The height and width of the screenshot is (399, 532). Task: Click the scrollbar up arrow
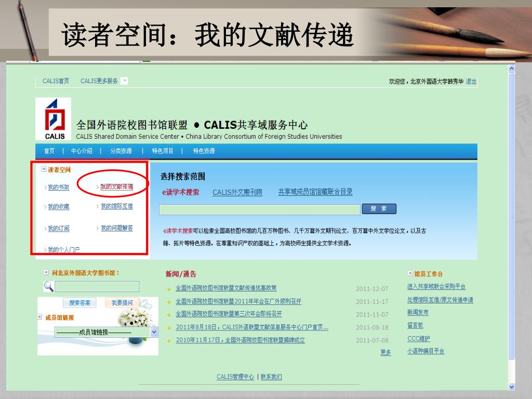tap(512, 69)
